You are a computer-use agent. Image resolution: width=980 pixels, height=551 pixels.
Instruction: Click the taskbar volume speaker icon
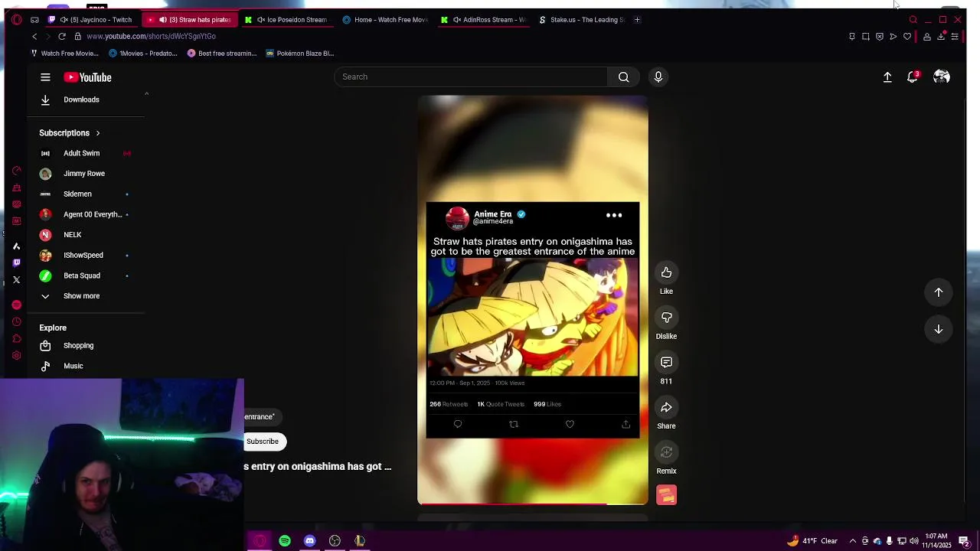914,541
